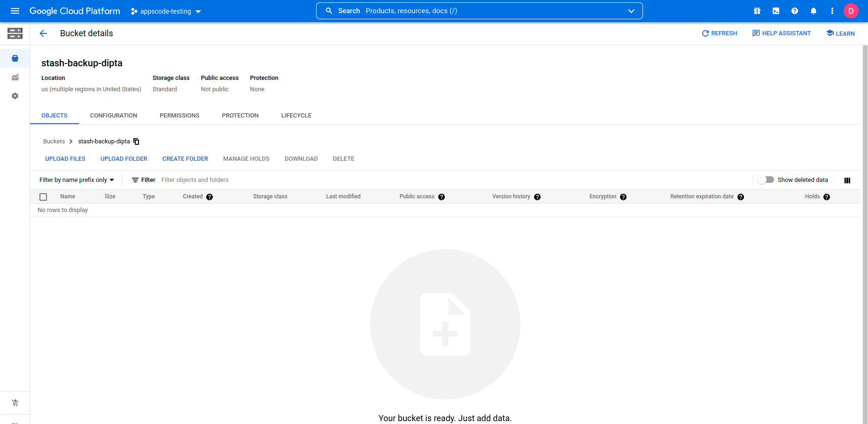This screenshot has height=424, width=868.
Task: Click help icon next to Created column
Action: click(x=209, y=197)
